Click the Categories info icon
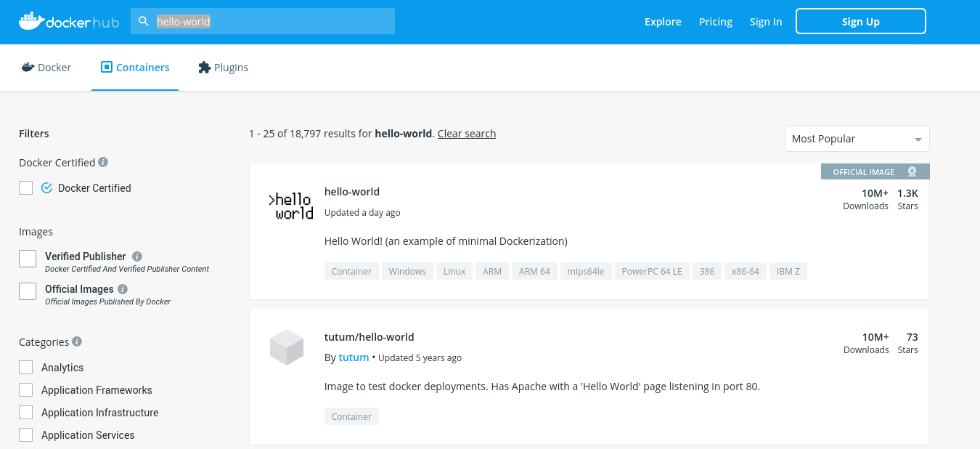 tap(77, 341)
